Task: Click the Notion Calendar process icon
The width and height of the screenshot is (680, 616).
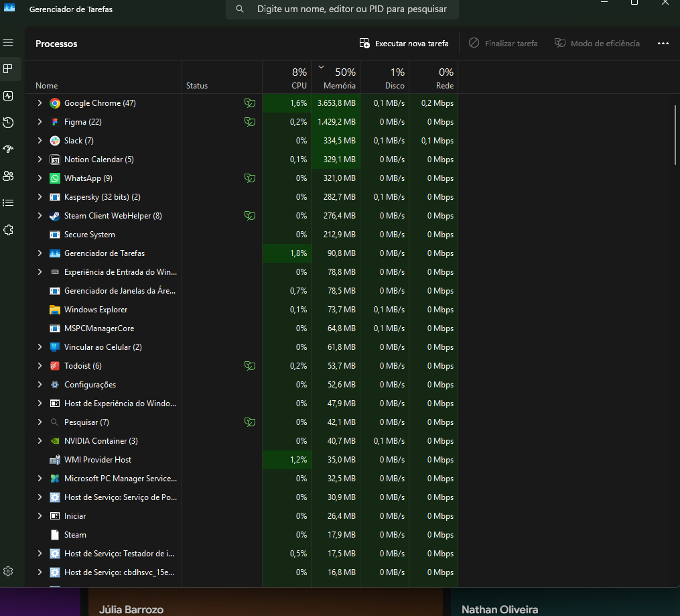Action: (55, 160)
